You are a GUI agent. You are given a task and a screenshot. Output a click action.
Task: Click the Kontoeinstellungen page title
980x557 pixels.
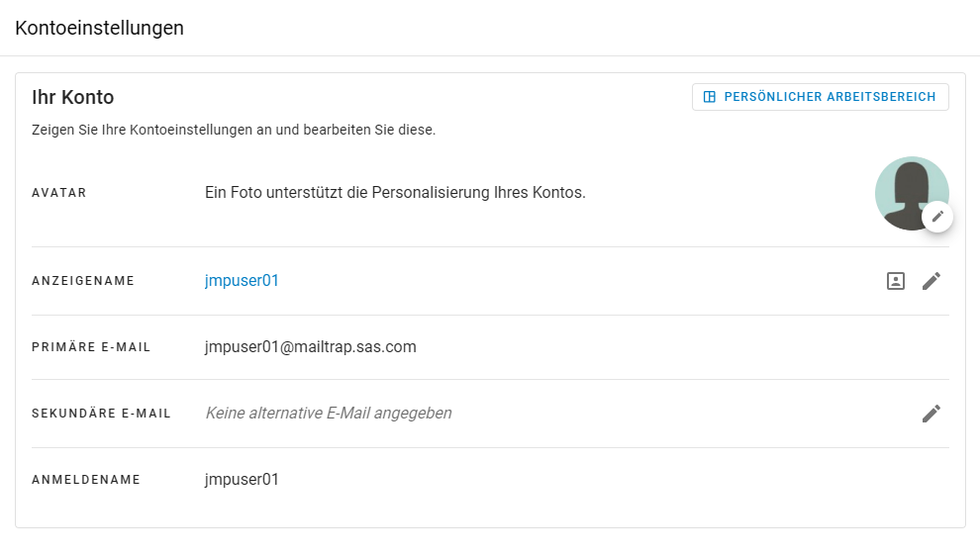99,28
